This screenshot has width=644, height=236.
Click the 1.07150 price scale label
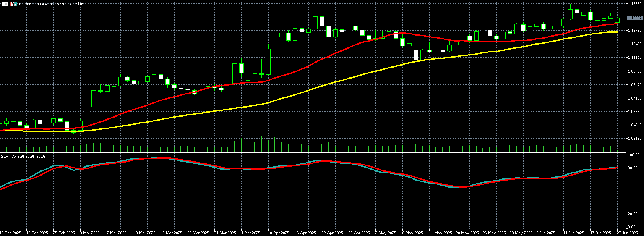pyautogui.click(x=634, y=98)
